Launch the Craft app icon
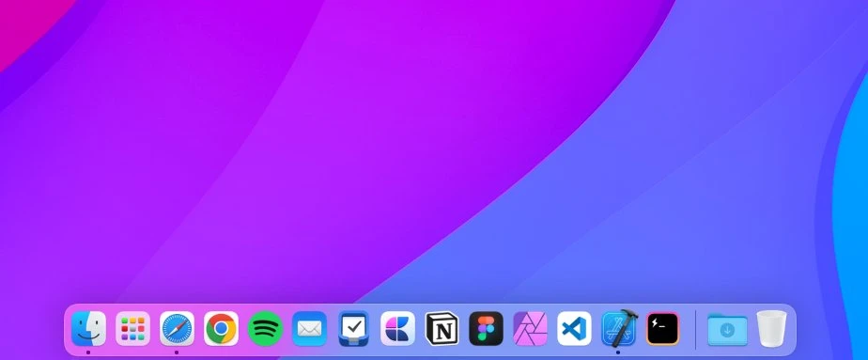Screen dimensions: 868x360 point(397,328)
